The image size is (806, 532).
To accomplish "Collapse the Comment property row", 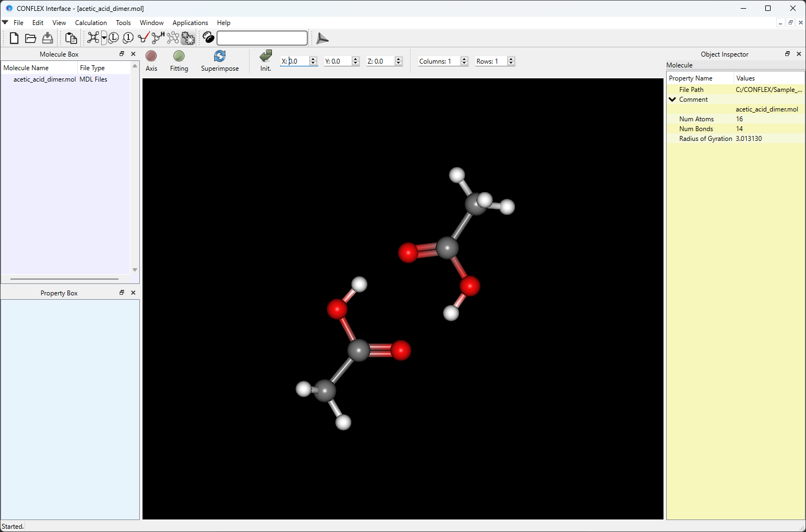I will (672, 99).
